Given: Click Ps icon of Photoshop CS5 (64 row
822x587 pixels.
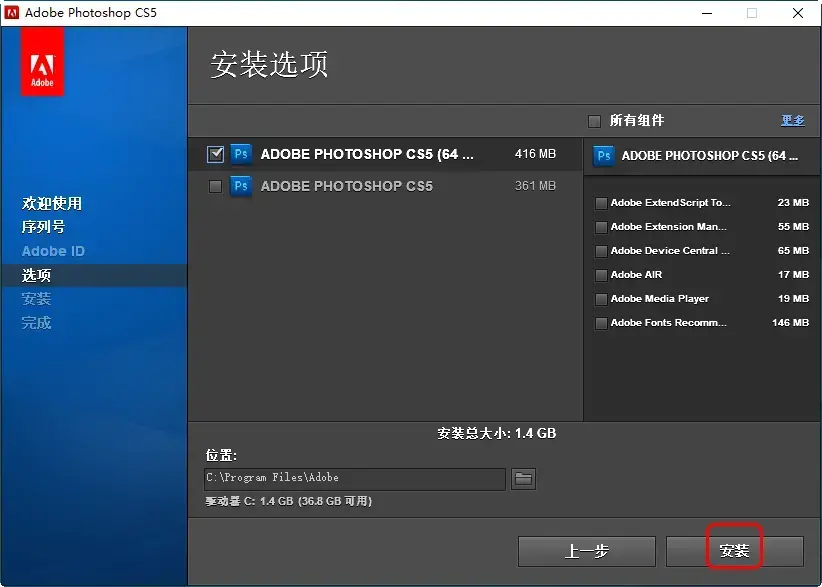Looking at the screenshot, I should [x=241, y=154].
